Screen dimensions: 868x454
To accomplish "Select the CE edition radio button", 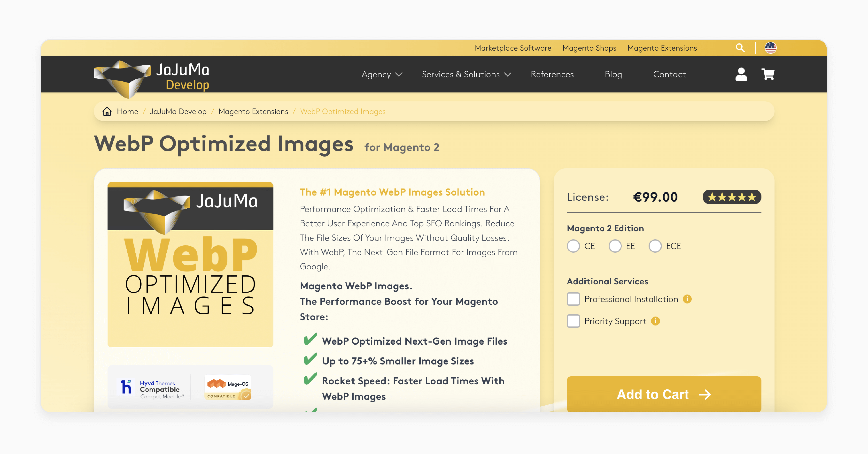I will point(573,246).
